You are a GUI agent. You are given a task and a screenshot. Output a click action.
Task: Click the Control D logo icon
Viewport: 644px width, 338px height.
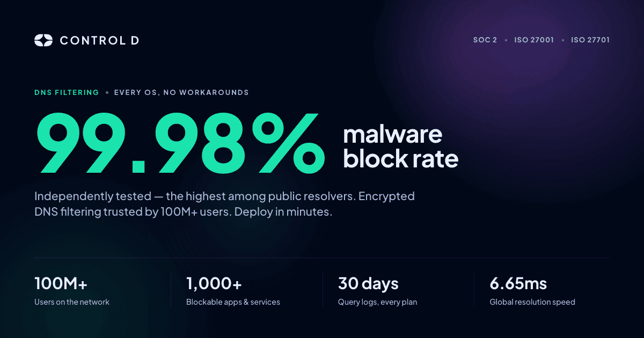click(43, 40)
